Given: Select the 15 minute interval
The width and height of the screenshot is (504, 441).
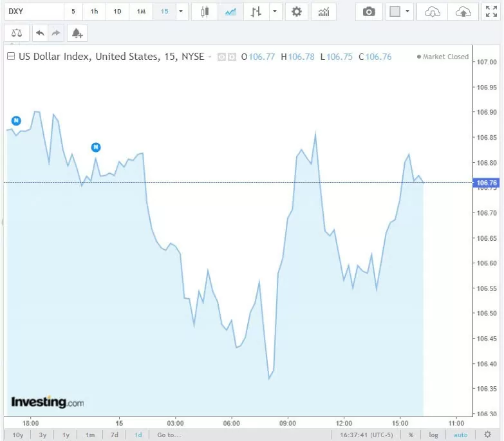Looking at the screenshot, I should coord(164,12).
